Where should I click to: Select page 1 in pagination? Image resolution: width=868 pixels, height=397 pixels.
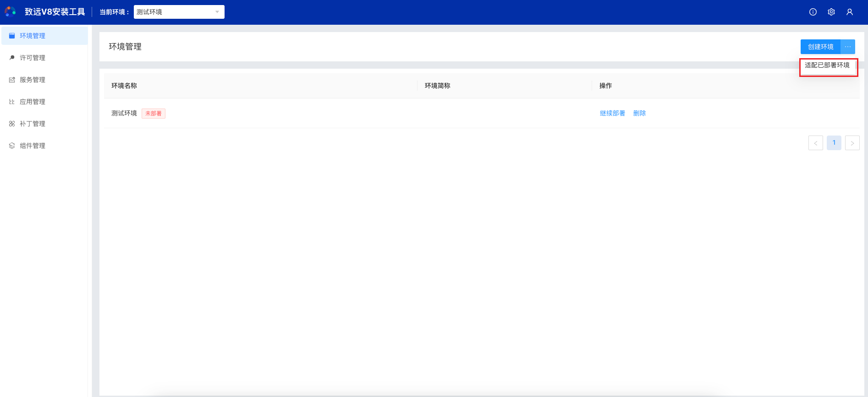834,143
